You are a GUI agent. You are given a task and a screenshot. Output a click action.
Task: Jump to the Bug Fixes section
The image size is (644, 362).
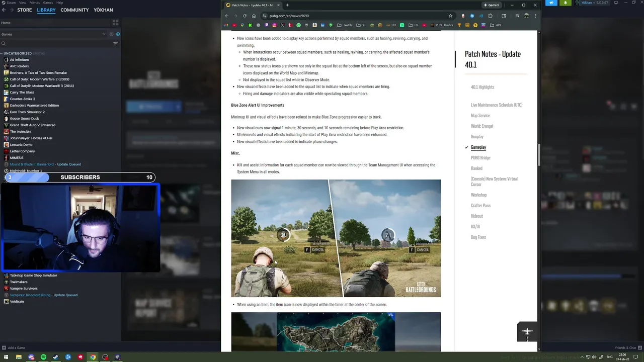(x=478, y=237)
